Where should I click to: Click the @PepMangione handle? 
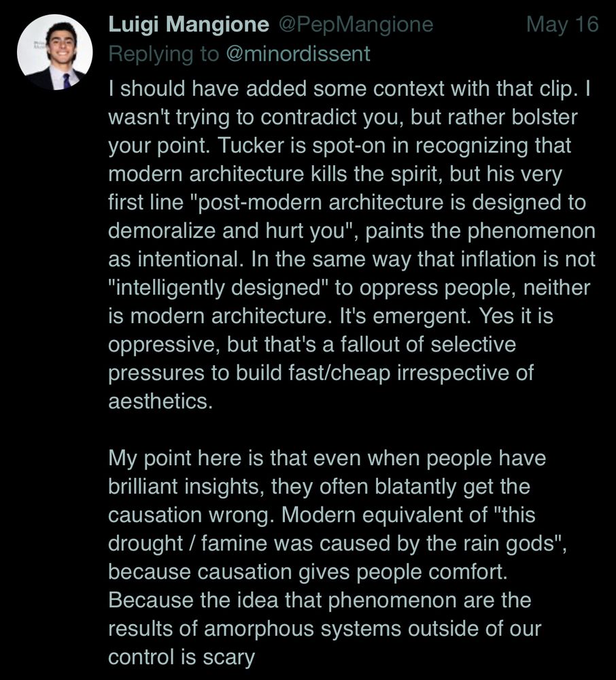coord(356,24)
